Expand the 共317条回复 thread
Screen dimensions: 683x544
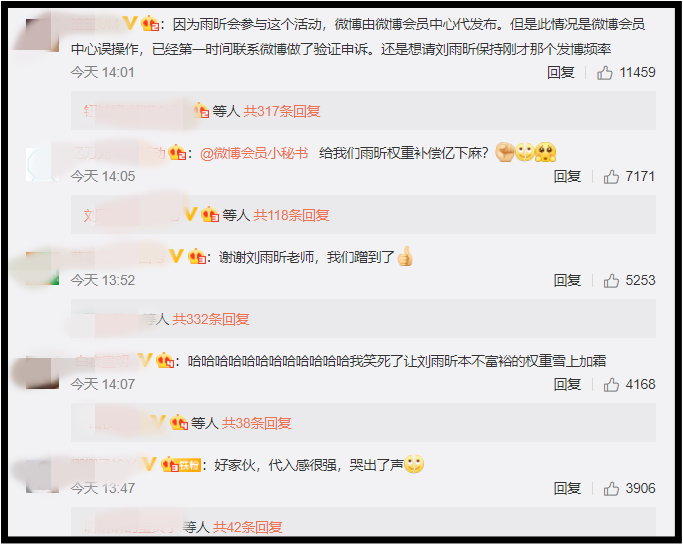coord(282,112)
